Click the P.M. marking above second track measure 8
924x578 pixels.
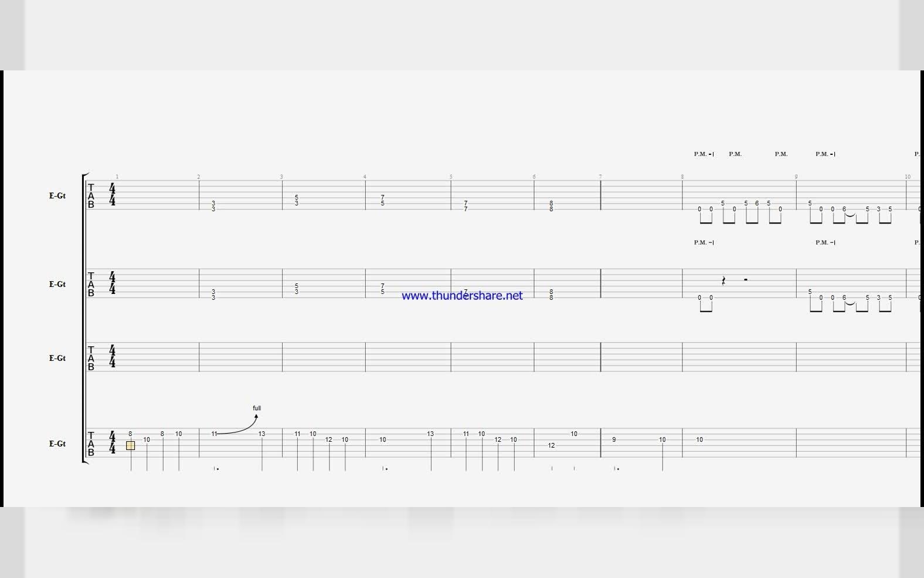click(x=704, y=242)
